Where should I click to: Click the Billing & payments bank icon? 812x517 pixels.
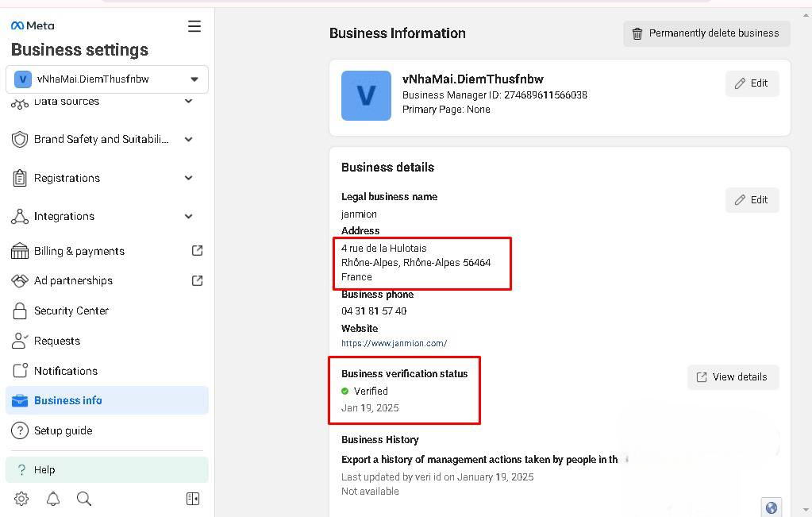[20, 251]
